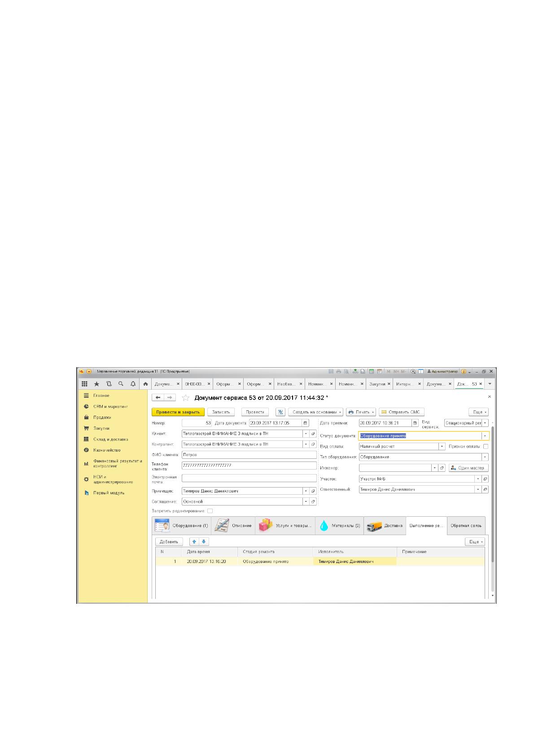This screenshot has width=534, height=756.
Task: Click the Отправить СМС button
Action: tap(401, 412)
